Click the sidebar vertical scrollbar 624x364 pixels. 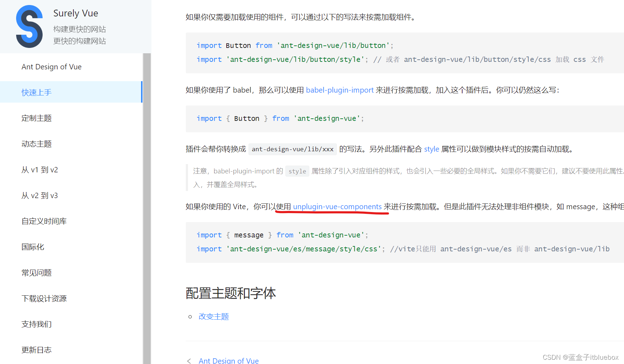pos(147,208)
